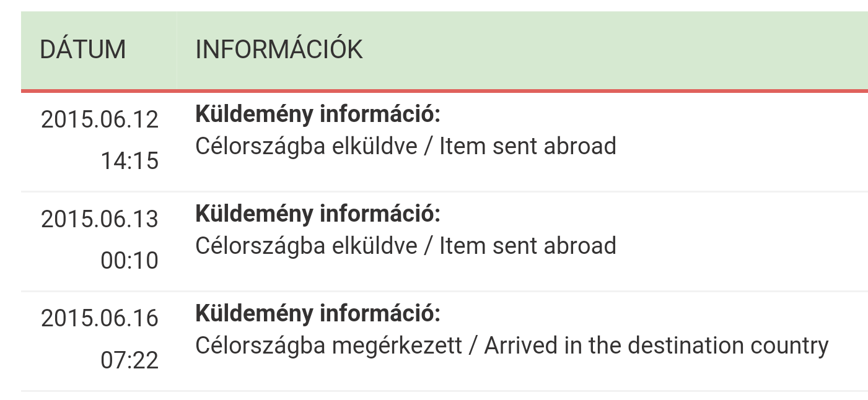Click the INFORMÁCIÓK column header
This screenshot has width=868, height=400.
tap(279, 49)
